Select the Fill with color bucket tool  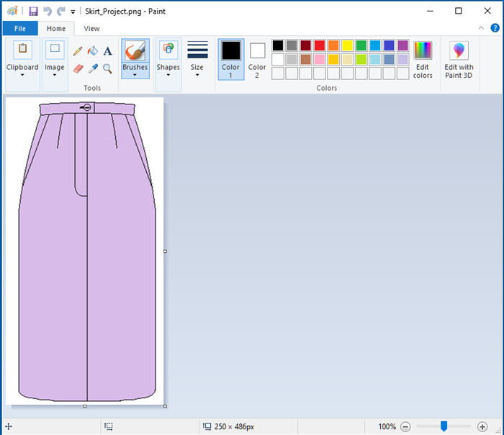point(93,51)
